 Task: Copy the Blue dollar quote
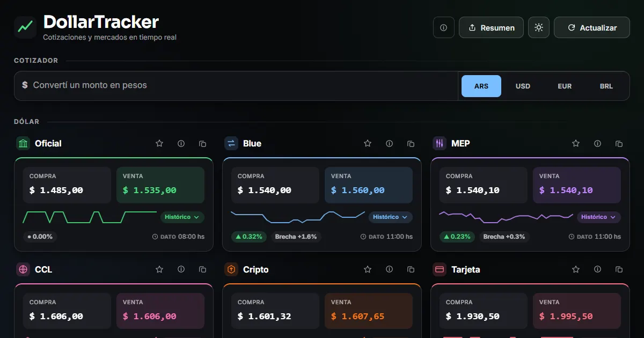pyautogui.click(x=411, y=143)
